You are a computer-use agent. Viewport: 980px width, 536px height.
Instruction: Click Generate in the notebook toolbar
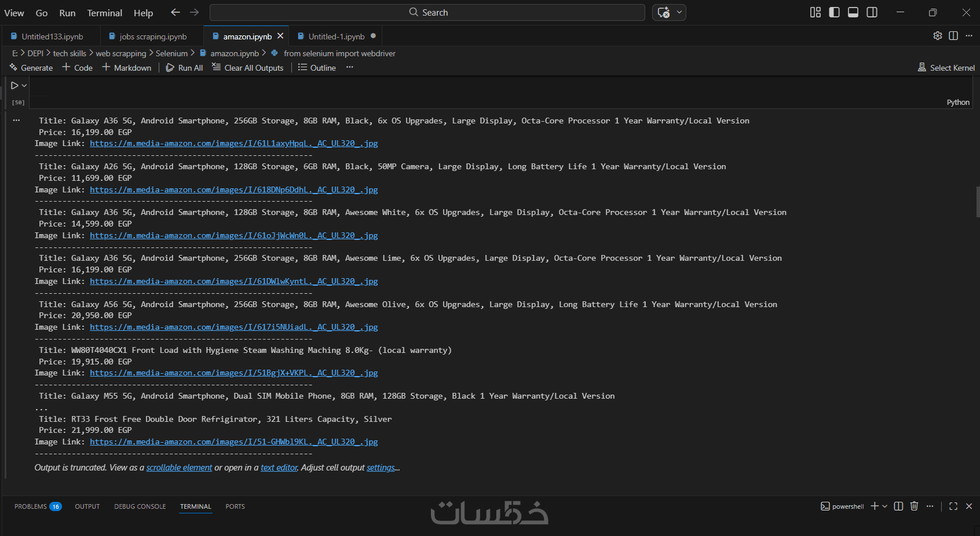tap(31, 68)
